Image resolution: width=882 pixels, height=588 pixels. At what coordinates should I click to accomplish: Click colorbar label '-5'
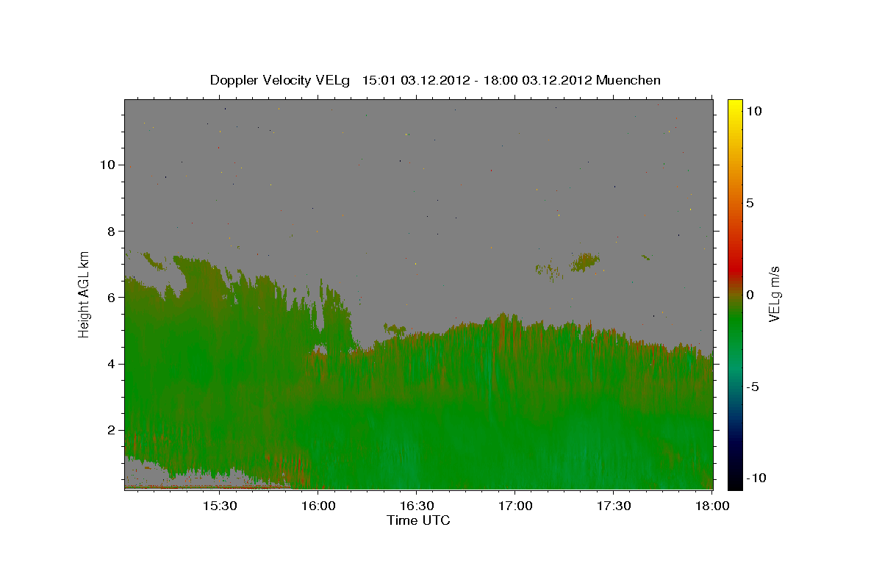click(752, 387)
